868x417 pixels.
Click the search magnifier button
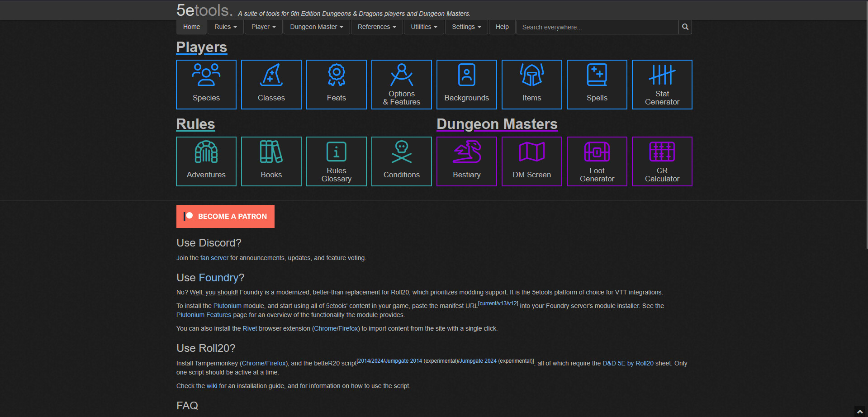click(685, 27)
